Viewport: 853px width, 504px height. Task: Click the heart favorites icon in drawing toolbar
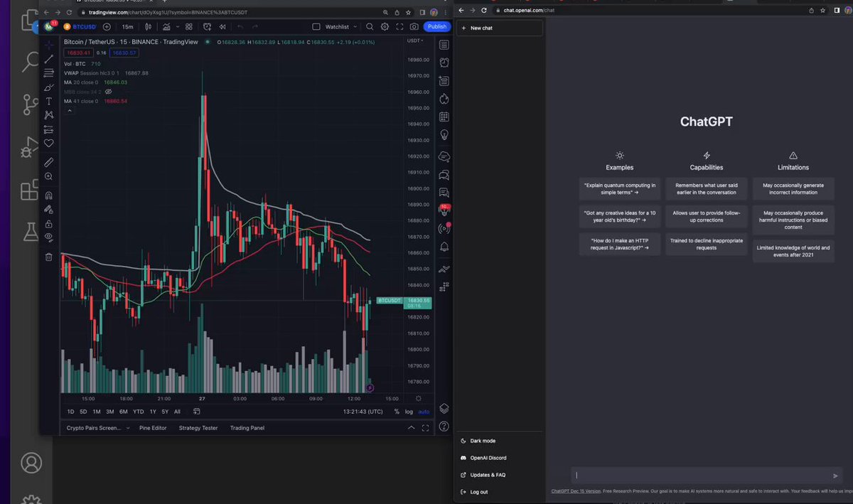point(49,144)
